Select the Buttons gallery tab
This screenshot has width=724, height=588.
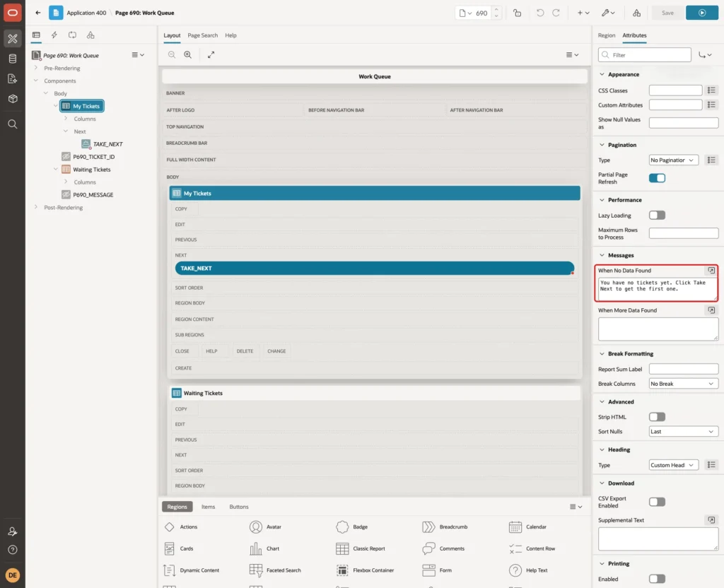coord(239,507)
